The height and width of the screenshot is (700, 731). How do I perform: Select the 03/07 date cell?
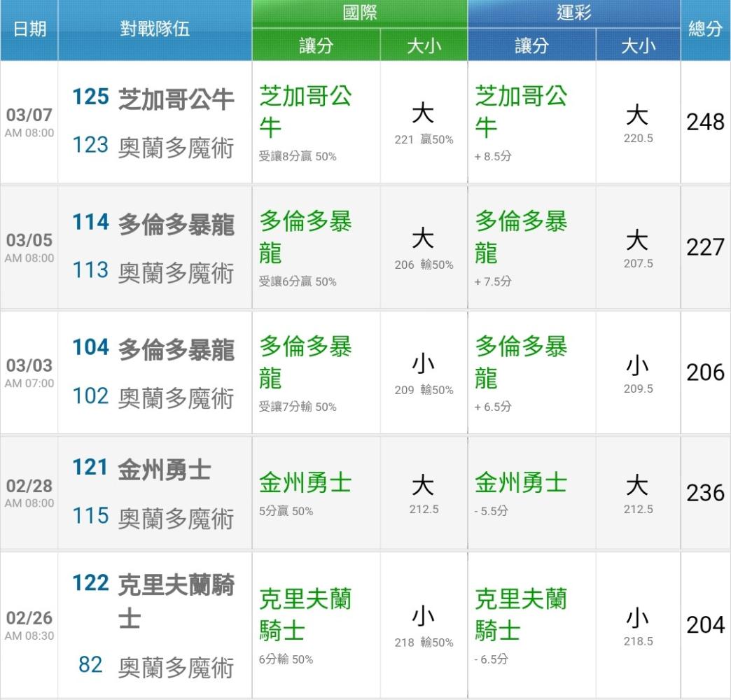(29, 122)
